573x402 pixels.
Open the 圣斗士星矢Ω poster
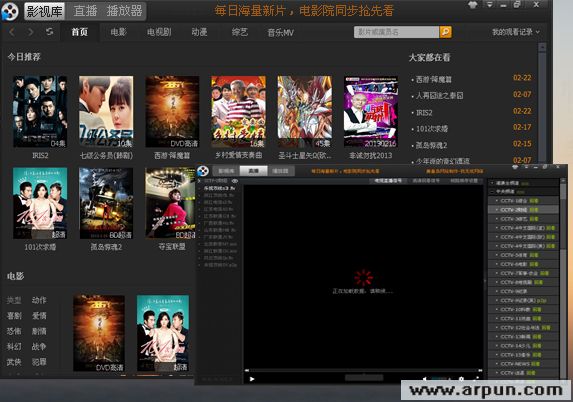tap(305, 111)
